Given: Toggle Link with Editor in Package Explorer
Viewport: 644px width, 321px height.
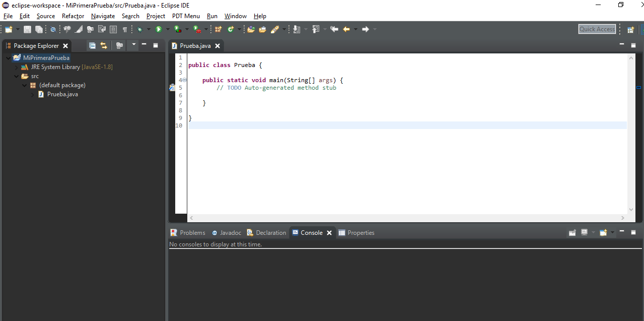Looking at the screenshot, I should coord(104,46).
